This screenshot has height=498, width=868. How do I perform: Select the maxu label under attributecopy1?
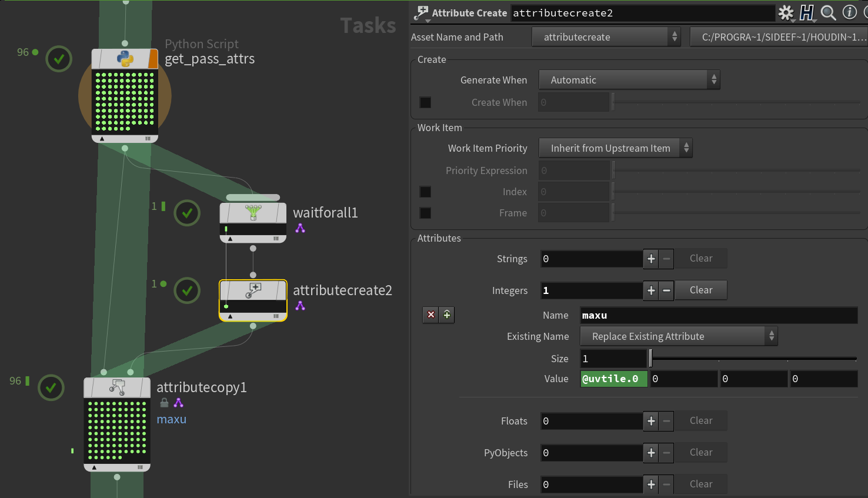point(171,419)
